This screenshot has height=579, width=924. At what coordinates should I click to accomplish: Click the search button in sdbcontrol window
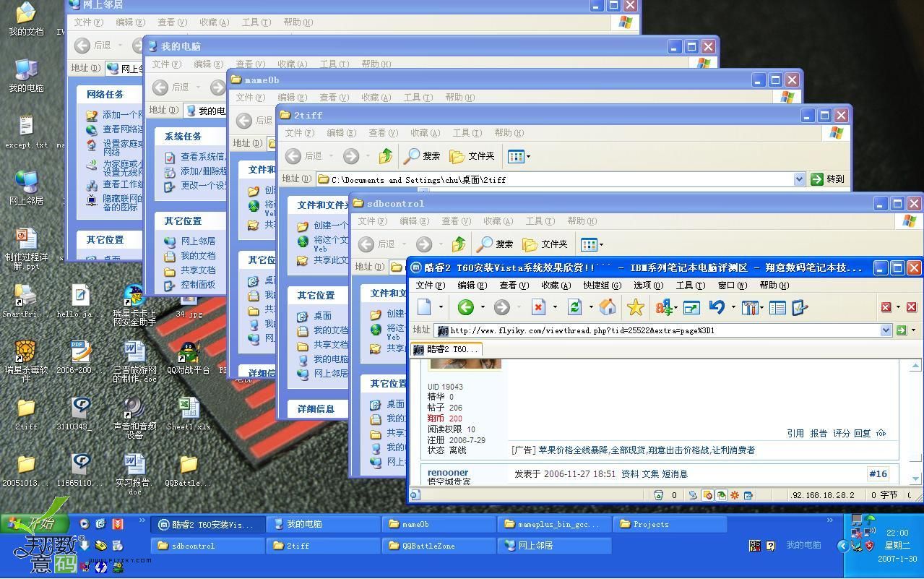(495, 244)
